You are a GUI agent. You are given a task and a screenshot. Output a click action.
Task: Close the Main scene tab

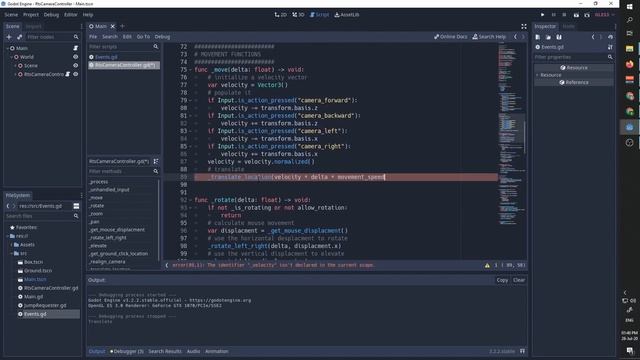pyautogui.click(x=113, y=26)
